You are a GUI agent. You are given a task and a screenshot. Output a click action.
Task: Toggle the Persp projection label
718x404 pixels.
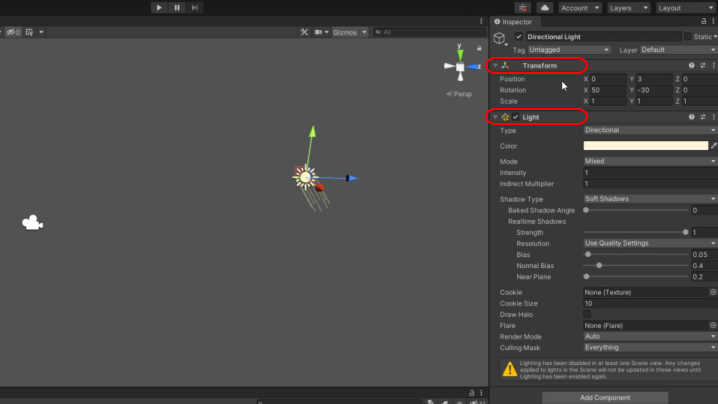pyautogui.click(x=459, y=94)
